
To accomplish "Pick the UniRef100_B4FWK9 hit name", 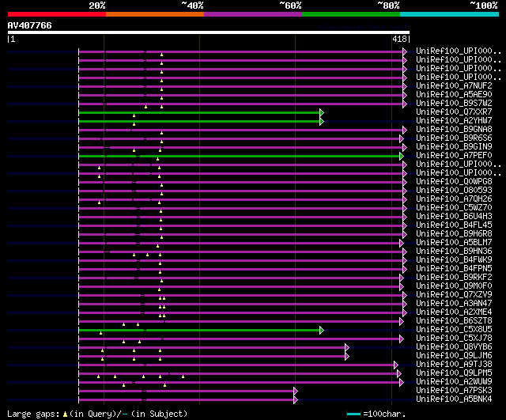I will click(454, 260).
